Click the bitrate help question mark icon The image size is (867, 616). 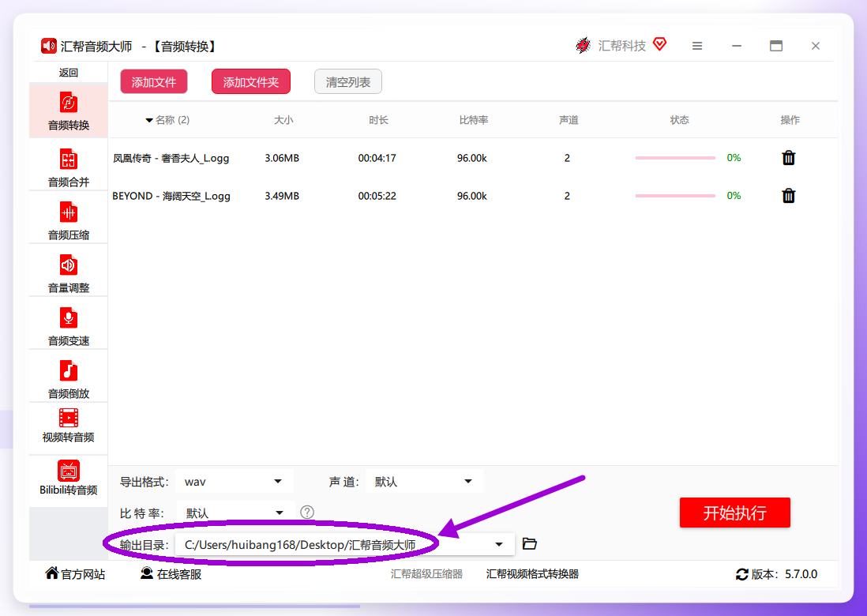307,513
